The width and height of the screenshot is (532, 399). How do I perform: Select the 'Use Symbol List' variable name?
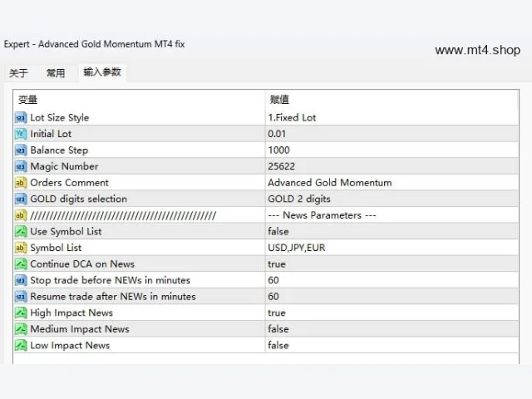pos(66,232)
